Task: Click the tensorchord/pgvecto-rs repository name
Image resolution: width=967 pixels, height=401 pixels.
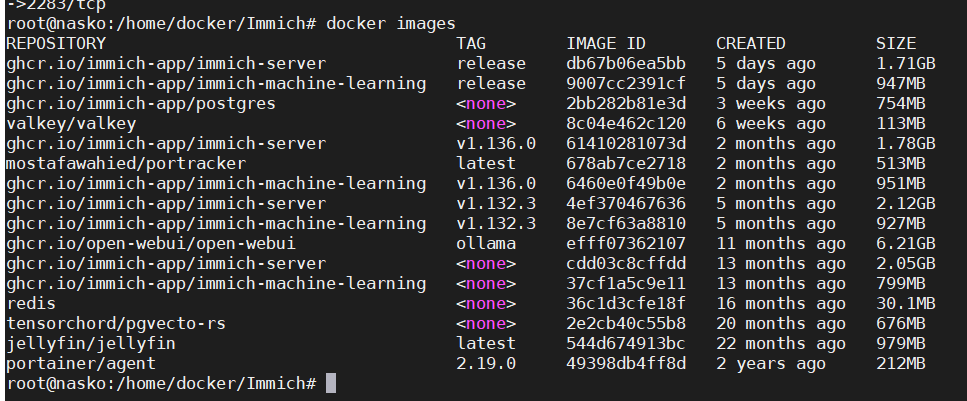Action: tap(111, 323)
